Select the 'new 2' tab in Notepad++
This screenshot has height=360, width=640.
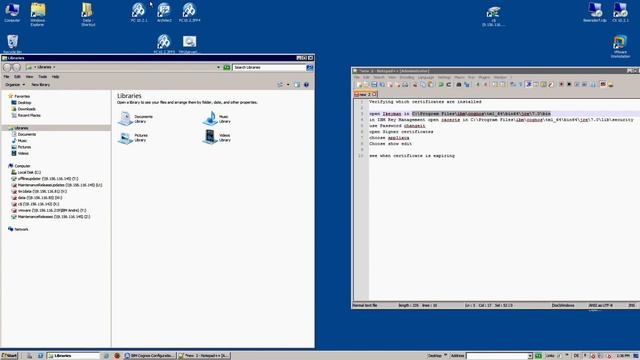point(364,94)
